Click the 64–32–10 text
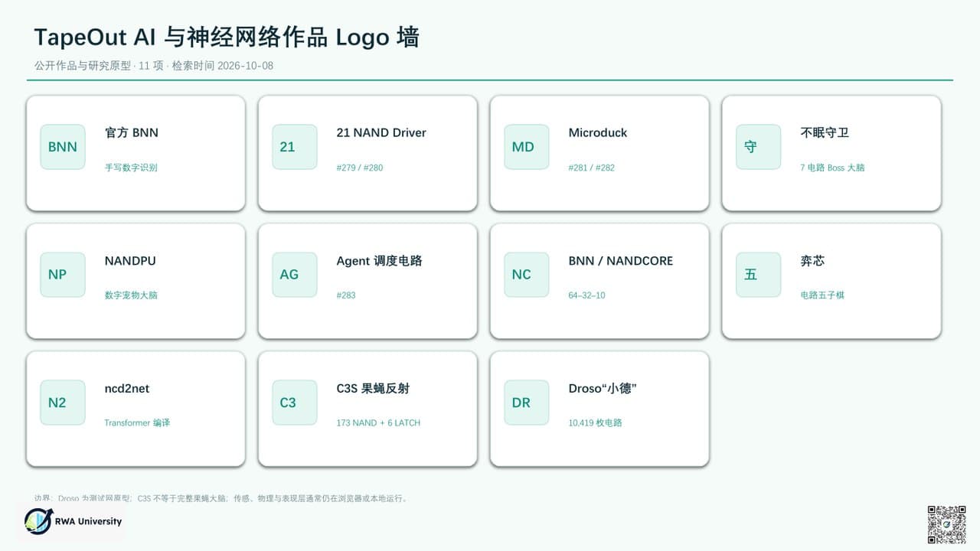 (587, 295)
